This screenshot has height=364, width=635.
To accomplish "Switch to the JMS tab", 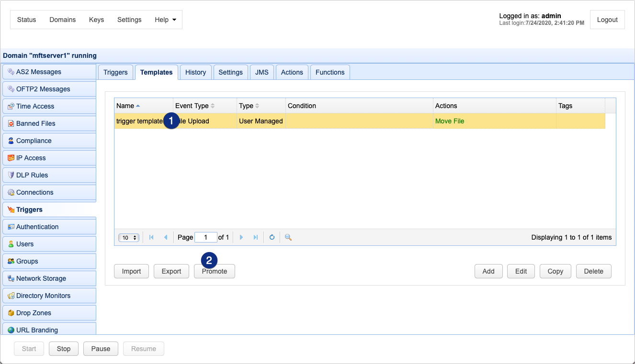I will [262, 72].
